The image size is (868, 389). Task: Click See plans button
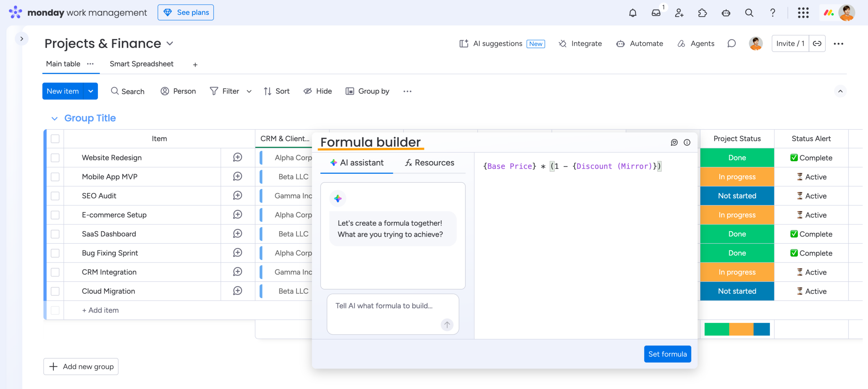pyautogui.click(x=186, y=13)
